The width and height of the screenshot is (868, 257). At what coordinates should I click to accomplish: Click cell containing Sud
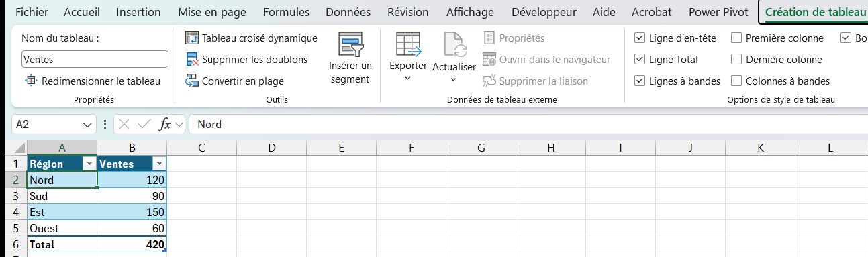coord(62,196)
